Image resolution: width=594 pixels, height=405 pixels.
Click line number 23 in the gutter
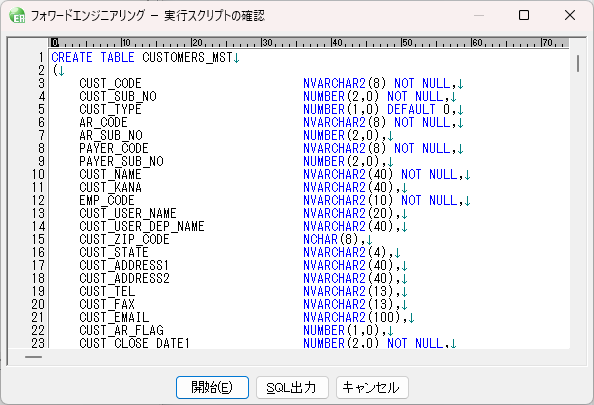(x=38, y=343)
